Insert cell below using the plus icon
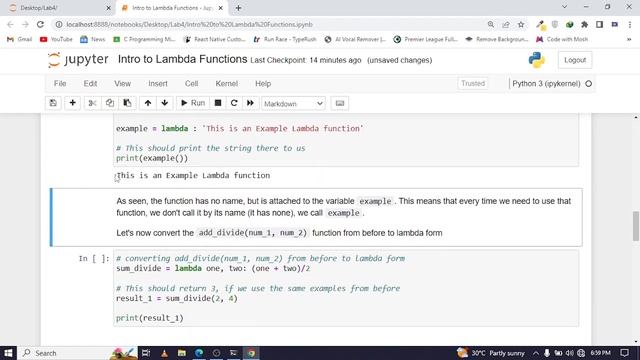Screen dimensions: 640x360 72,103
